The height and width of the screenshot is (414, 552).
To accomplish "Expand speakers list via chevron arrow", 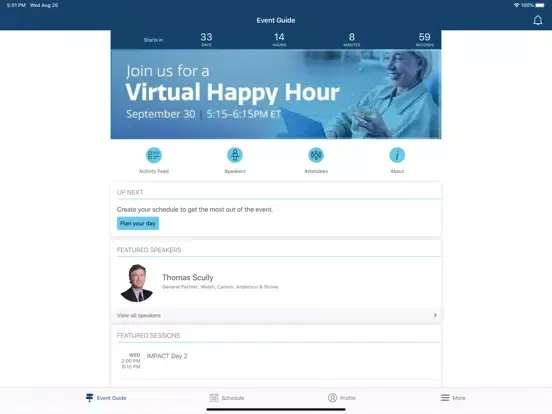I will pos(435,315).
